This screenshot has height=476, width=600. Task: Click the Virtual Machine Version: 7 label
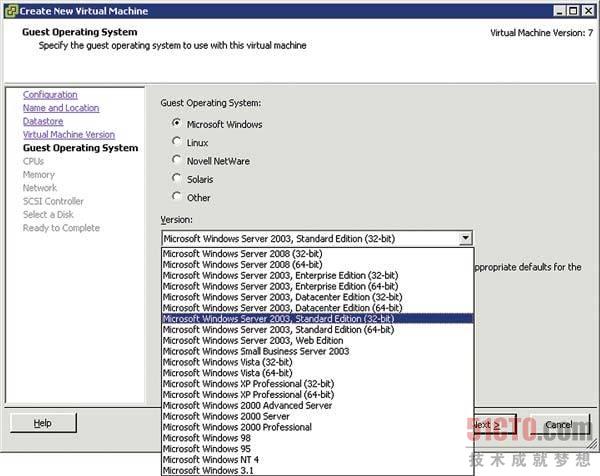tap(541, 33)
